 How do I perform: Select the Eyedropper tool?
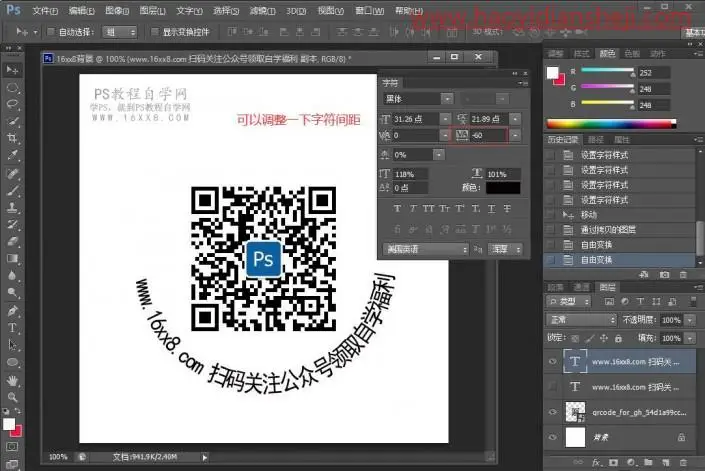point(12,155)
